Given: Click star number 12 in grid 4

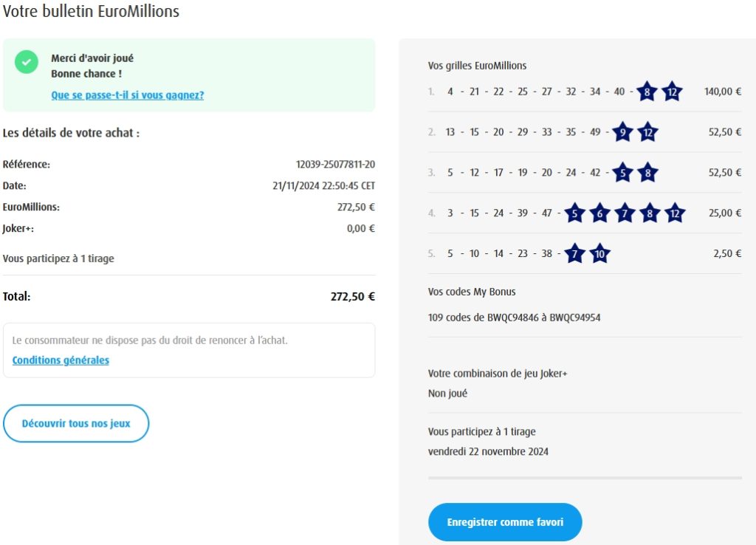Looking at the screenshot, I should coord(674,213).
